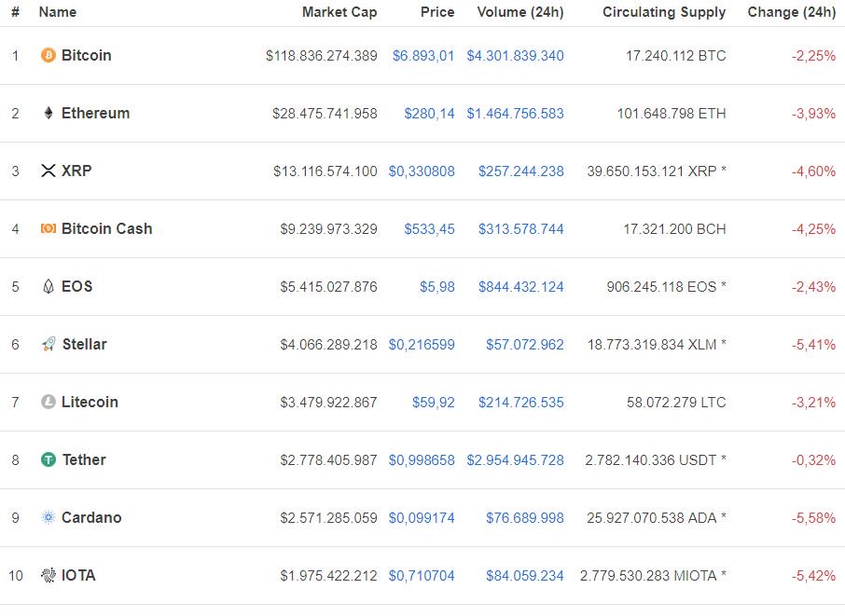This screenshot has height=616, width=845.
Task: Click Bitcoin Cash price $533,45
Action: 430,229
